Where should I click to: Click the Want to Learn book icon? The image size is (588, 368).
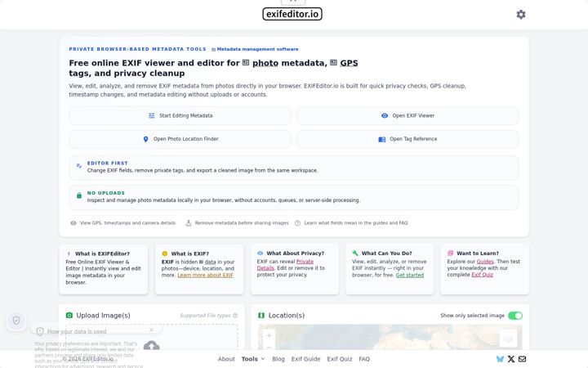(450, 253)
